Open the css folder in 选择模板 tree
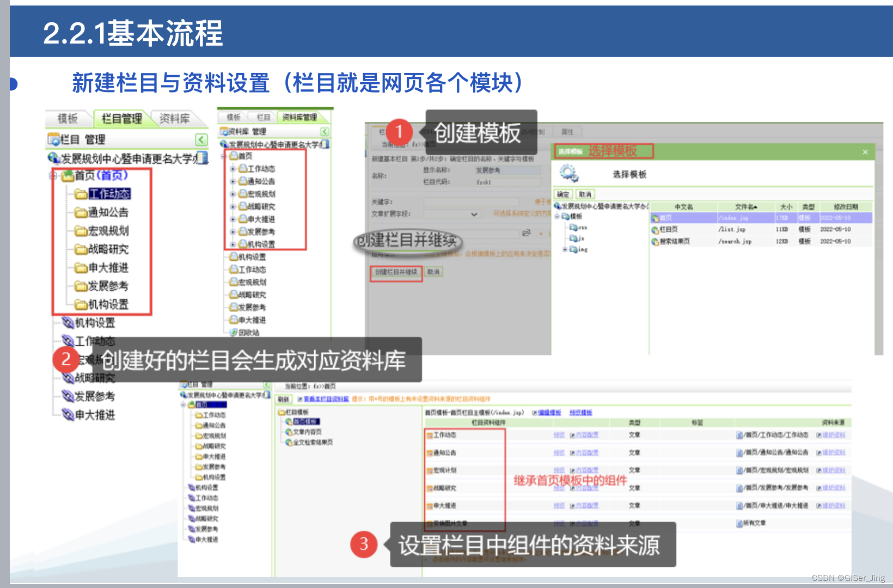Screen dimensions: 893x588 click(x=578, y=228)
